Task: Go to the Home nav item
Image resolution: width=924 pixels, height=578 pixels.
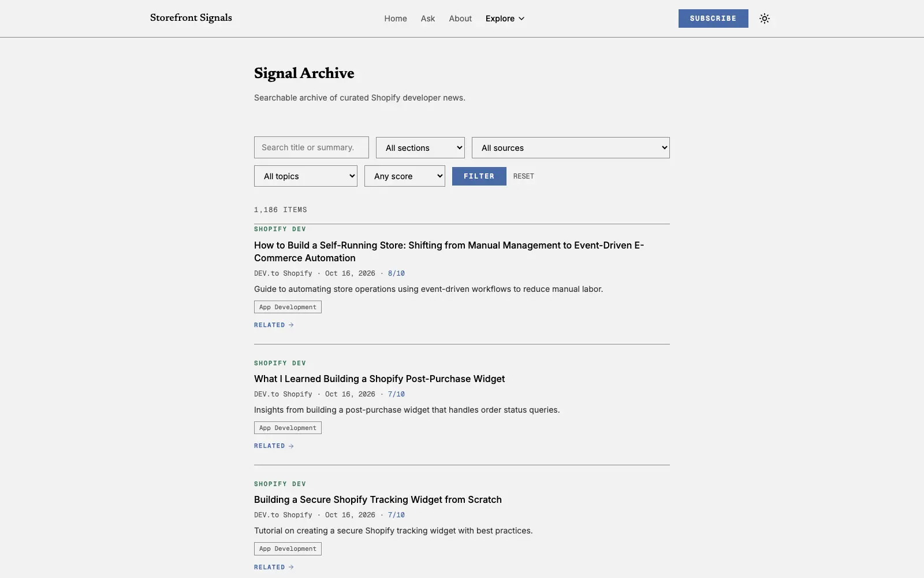Action: pos(396,18)
